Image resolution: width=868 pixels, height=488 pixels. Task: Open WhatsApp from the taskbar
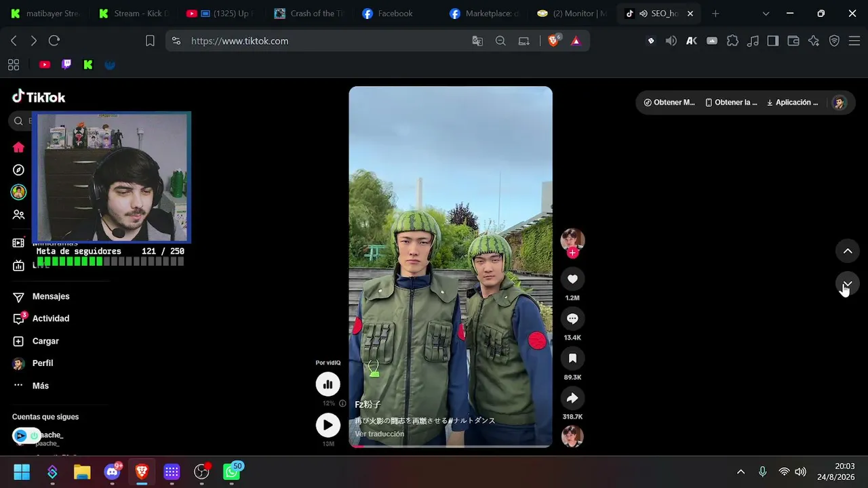click(232, 472)
